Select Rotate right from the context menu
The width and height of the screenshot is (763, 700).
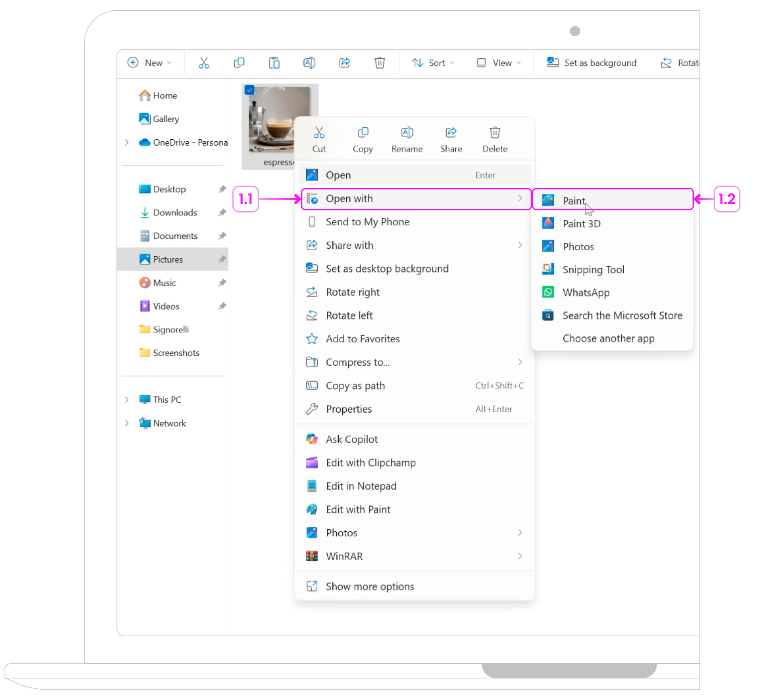tap(352, 292)
